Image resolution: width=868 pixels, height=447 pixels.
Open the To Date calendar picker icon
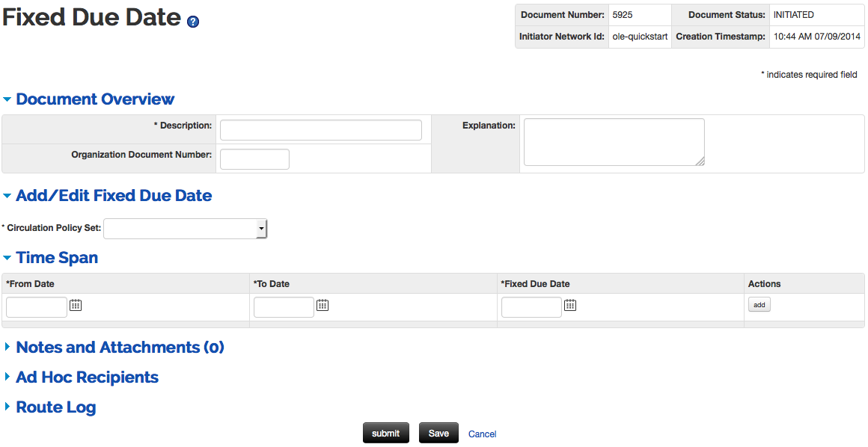pos(323,305)
